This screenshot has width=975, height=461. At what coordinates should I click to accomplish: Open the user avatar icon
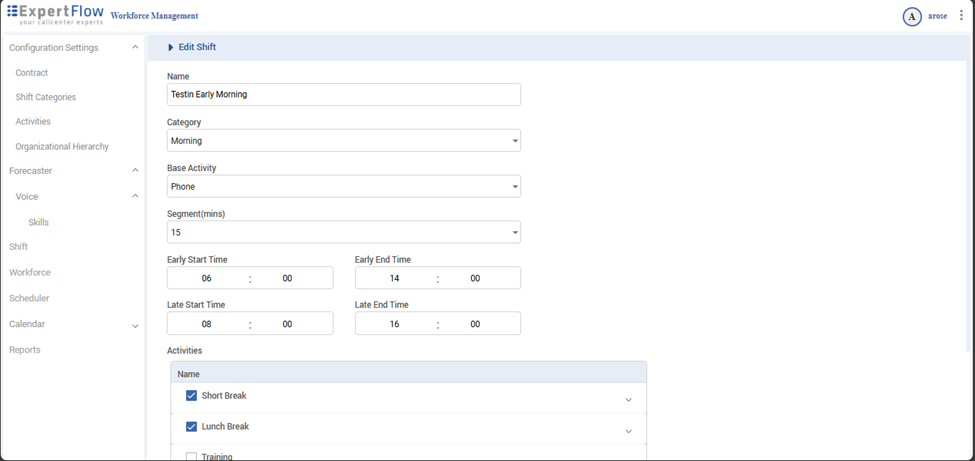click(911, 16)
